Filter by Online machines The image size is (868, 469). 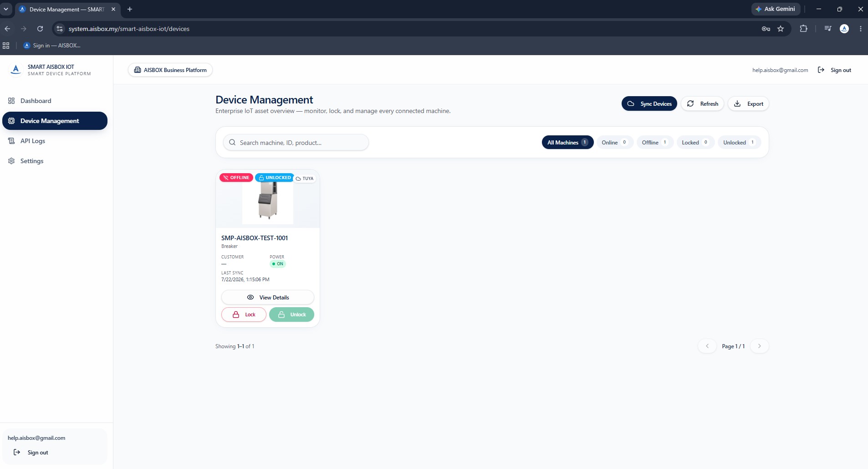coord(614,142)
